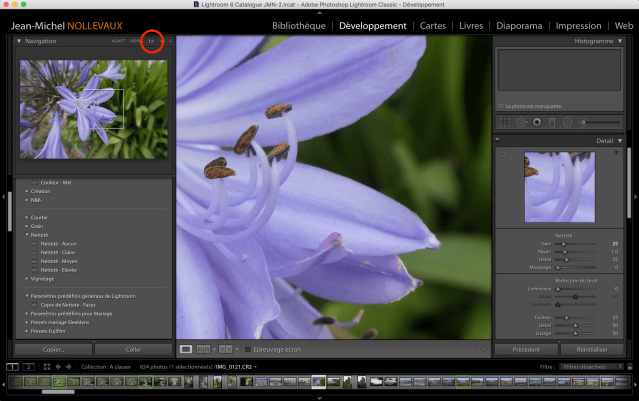Open second window display 2
Image resolution: width=639 pixels, height=401 pixels.
(x=29, y=367)
